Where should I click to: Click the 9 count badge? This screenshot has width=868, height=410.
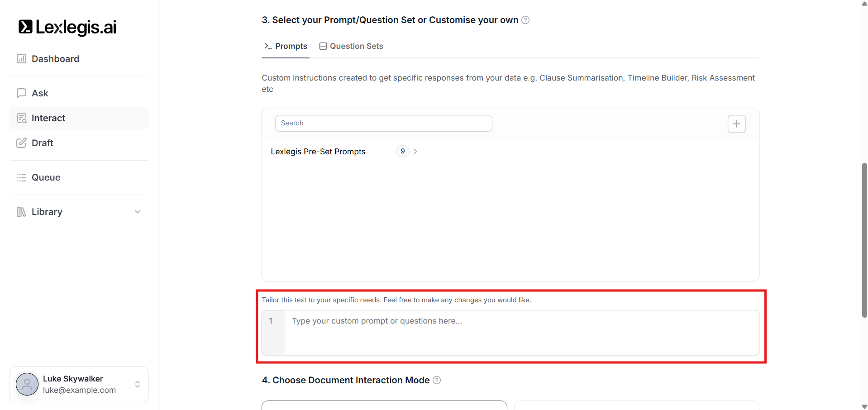(402, 151)
